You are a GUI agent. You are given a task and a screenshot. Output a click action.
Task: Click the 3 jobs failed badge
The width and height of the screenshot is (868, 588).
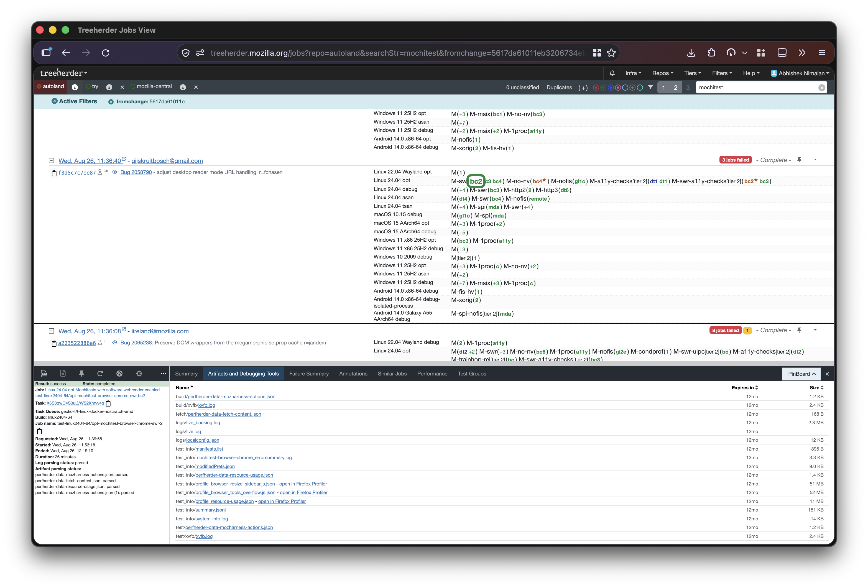(736, 160)
